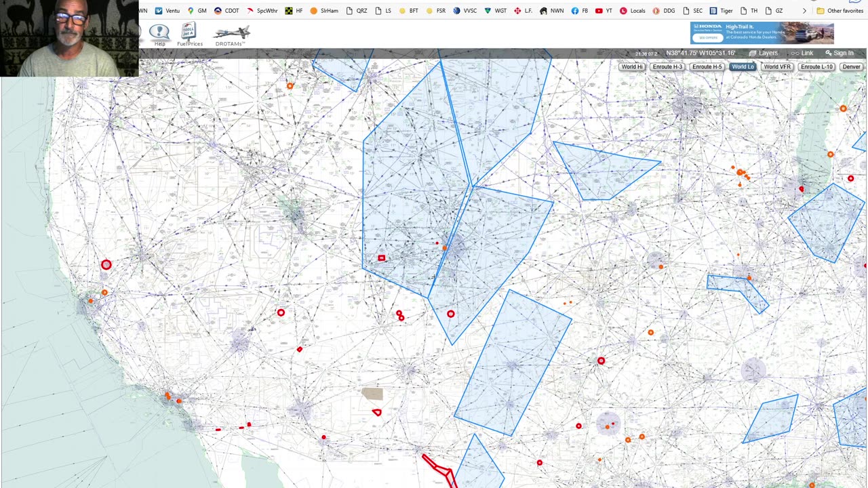
Task: Open the HF bookmark
Action: click(294, 11)
